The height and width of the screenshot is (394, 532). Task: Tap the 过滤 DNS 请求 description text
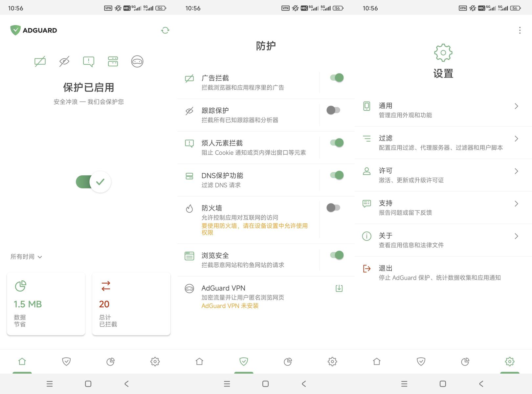coord(221,185)
